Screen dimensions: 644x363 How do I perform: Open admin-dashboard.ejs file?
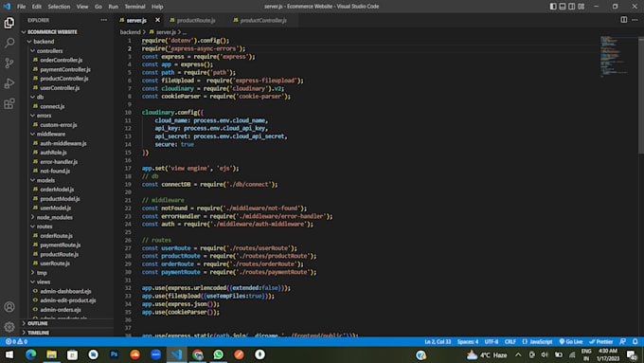click(x=65, y=291)
